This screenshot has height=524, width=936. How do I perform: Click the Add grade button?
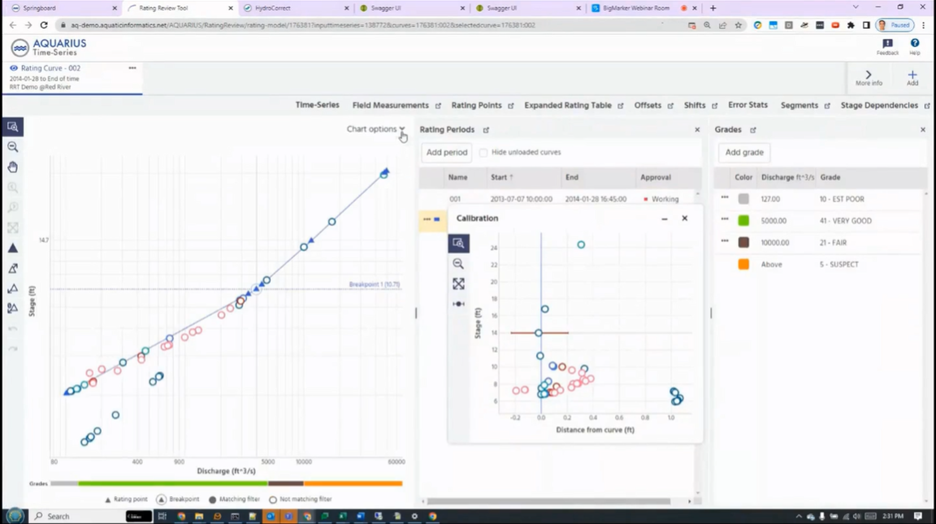(744, 152)
